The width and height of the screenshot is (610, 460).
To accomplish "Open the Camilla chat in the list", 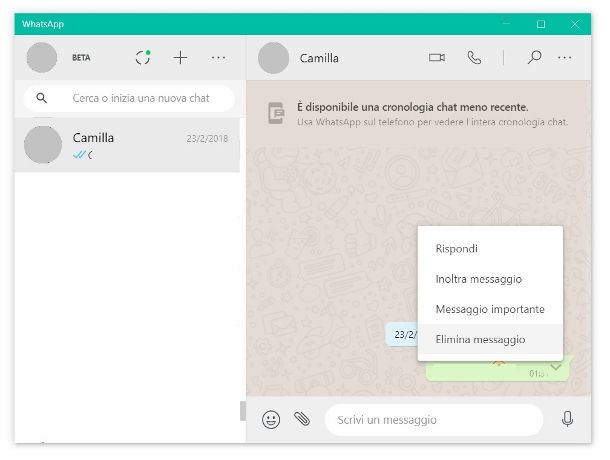I will click(127, 145).
